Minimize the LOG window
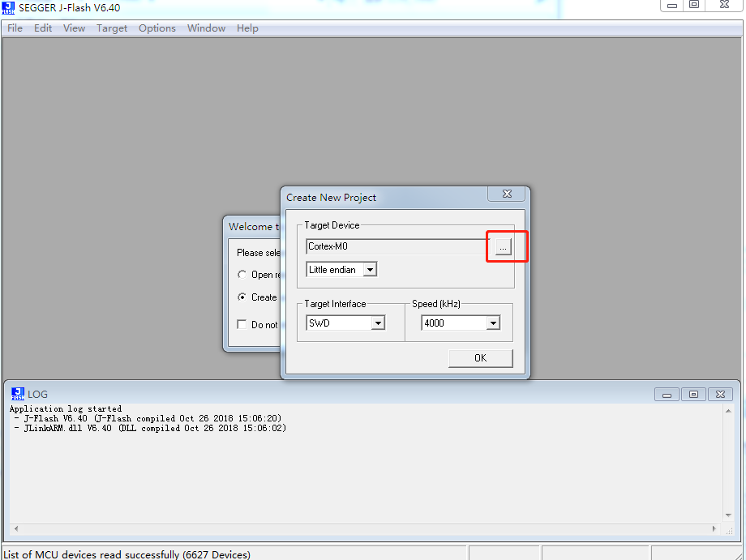Image resolution: width=746 pixels, height=560 pixels. pyautogui.click(x=667, y=395)
